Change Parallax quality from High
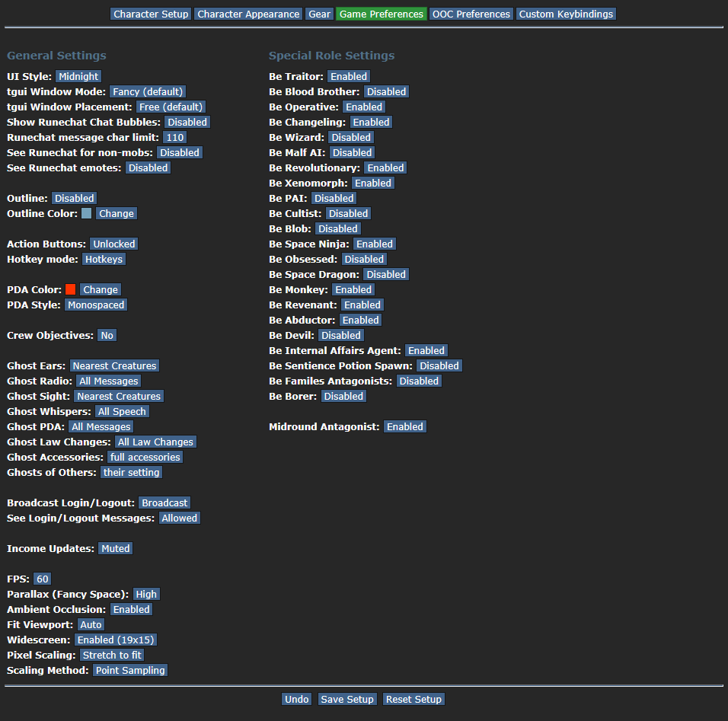This screenshot has width=728, height=721. pyautogui.click(x=146, y=594)
